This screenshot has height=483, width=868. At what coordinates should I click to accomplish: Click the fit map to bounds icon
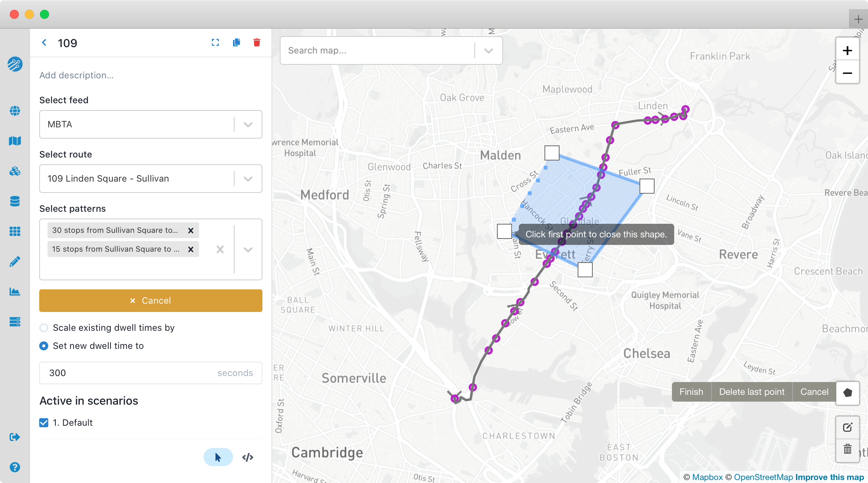click(x=215, y=43)
